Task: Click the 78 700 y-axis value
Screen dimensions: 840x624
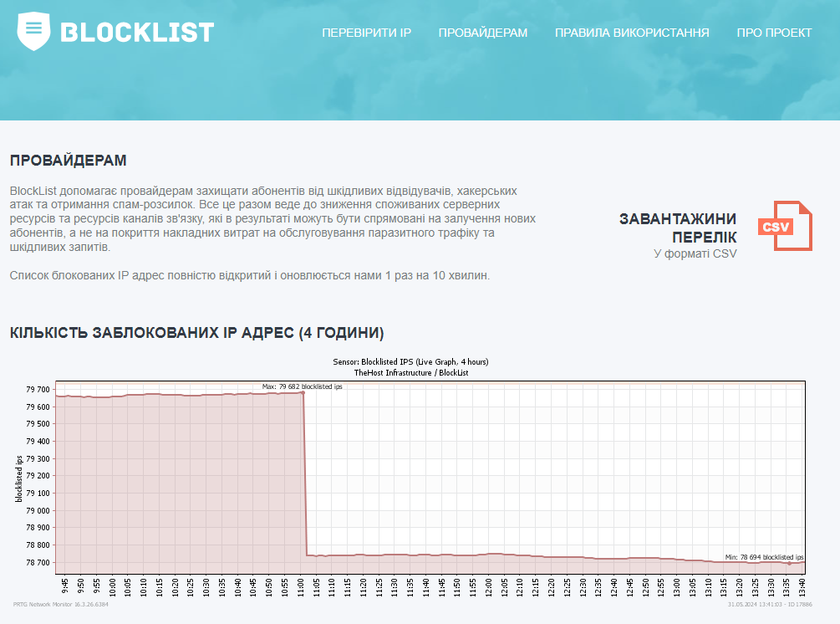Action: point(38,563)
